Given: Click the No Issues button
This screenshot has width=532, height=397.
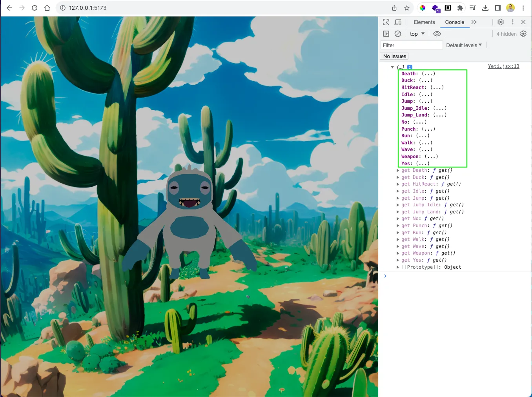Looking at the screenshot, I should (394, 56).
